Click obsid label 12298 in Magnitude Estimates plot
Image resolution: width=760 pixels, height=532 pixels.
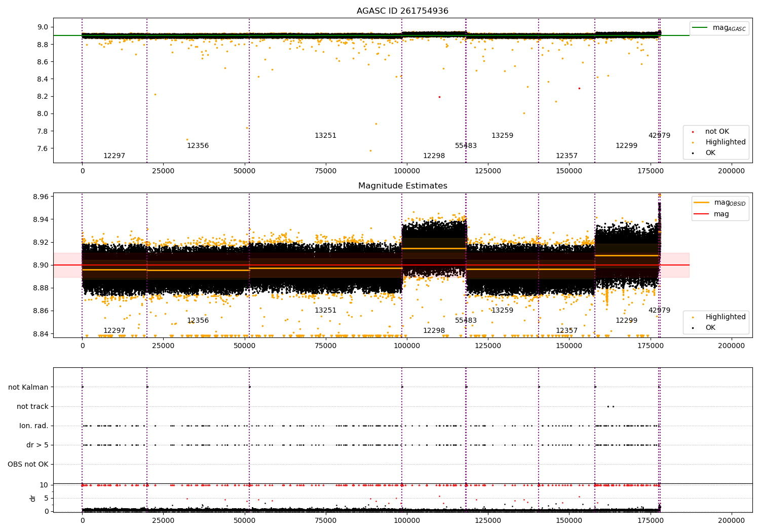434,331
